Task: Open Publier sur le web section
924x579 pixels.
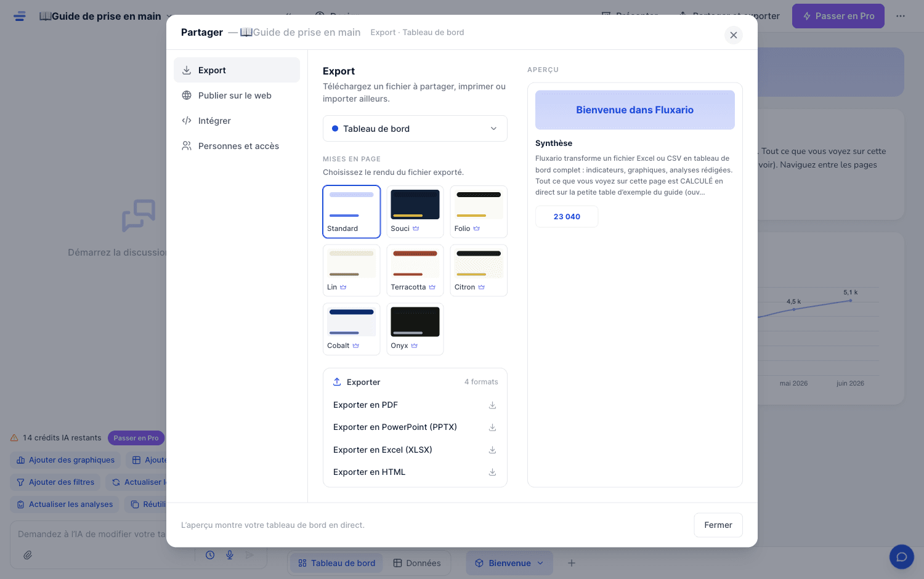Action: click(237, 95)
